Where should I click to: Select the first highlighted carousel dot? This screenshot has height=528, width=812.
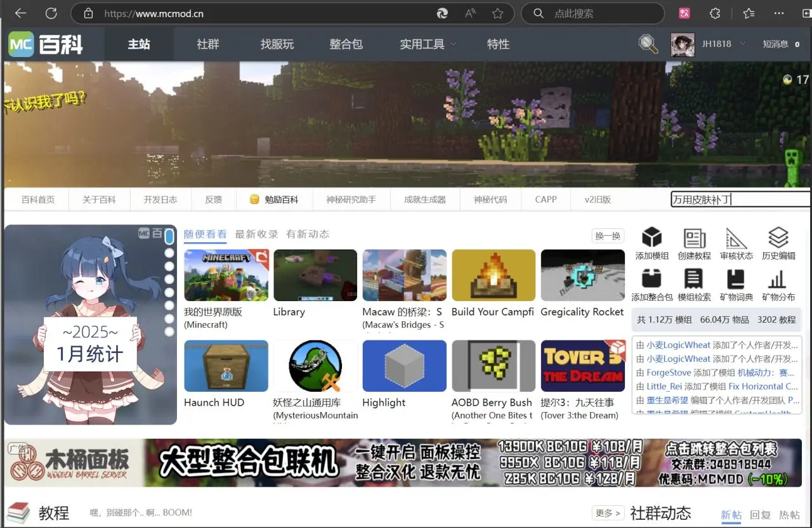click(169, 237)
